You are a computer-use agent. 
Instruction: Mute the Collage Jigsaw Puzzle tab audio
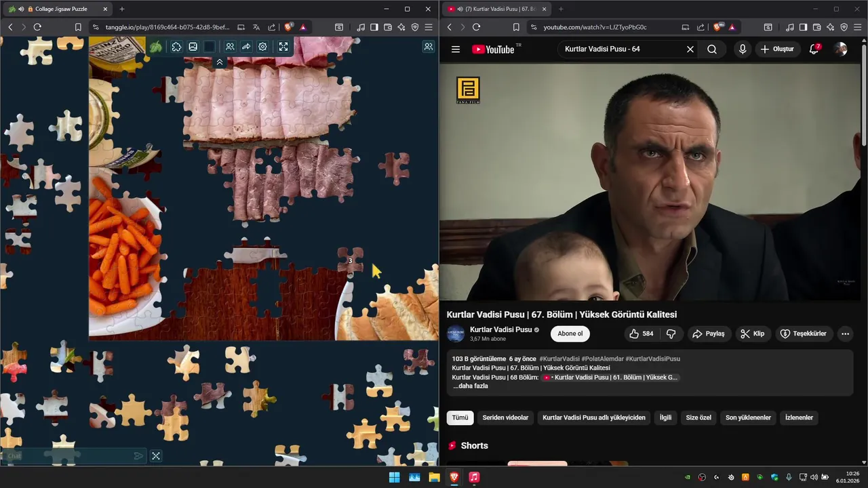pyautogui.click(x=21, y=9)
